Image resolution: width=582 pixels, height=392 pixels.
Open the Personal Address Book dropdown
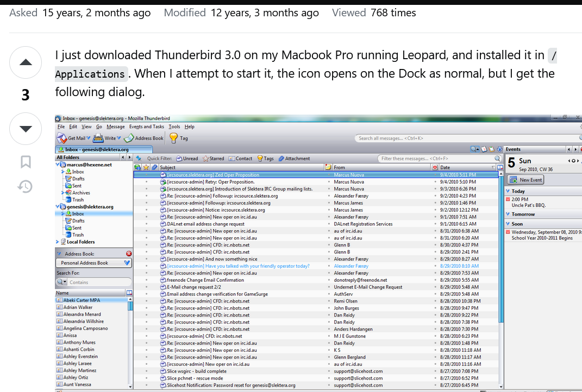[x=93, y=263]
